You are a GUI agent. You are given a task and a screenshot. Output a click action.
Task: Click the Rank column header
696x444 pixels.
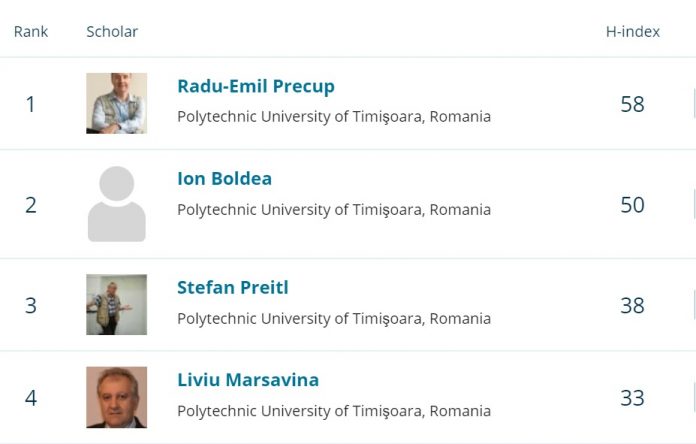(31, 31)
